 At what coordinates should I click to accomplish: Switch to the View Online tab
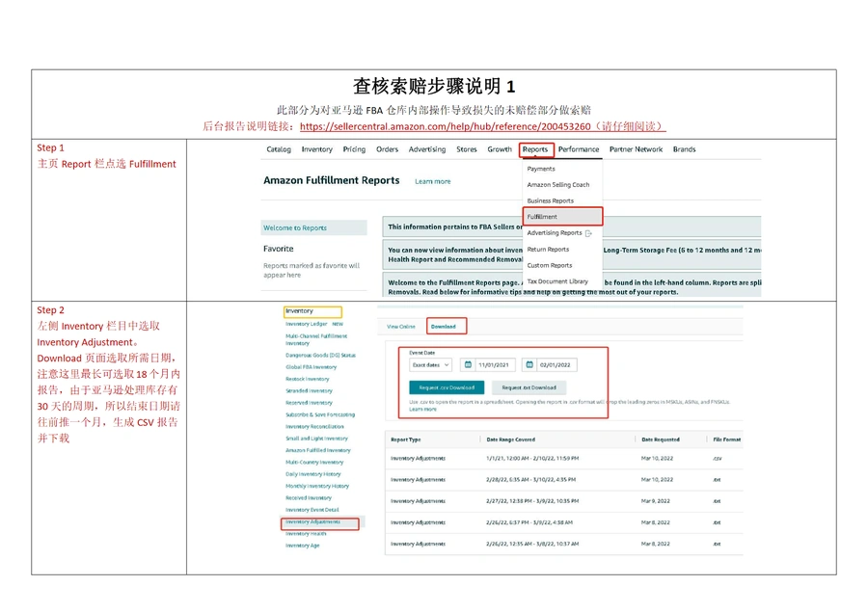(x=401, y=327)
